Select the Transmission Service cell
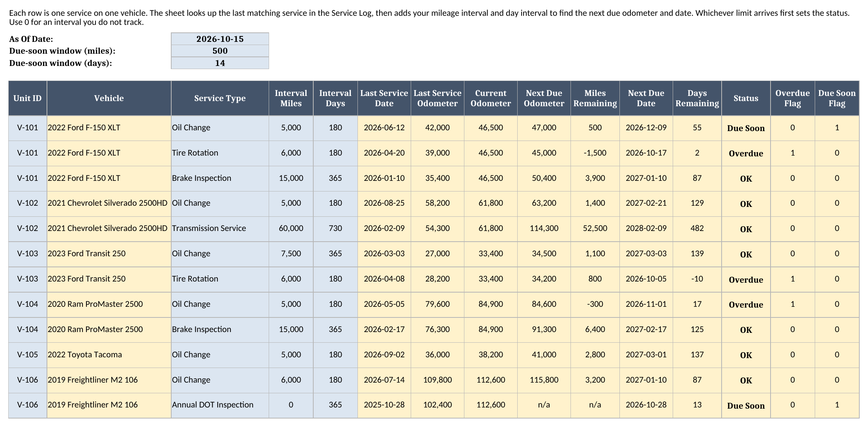Viewport: 868px width, 428px height. click(220, 229)
